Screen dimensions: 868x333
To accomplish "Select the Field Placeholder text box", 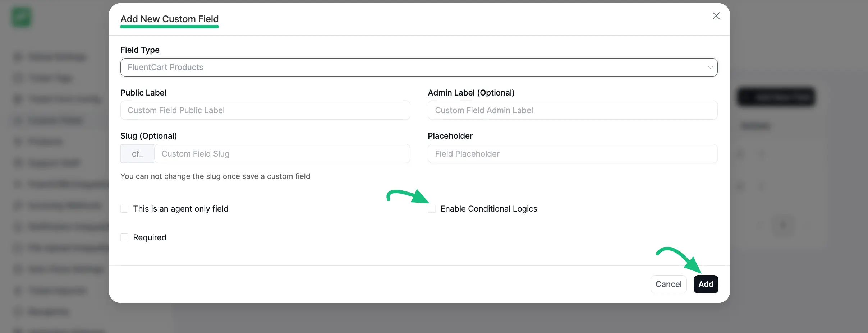I will click(x=572, y=154).
